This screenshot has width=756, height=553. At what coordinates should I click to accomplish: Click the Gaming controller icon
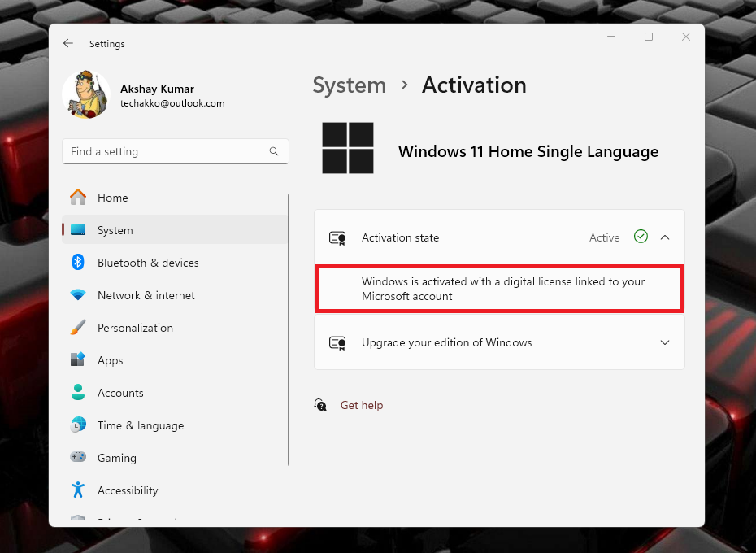coord(78,458)
